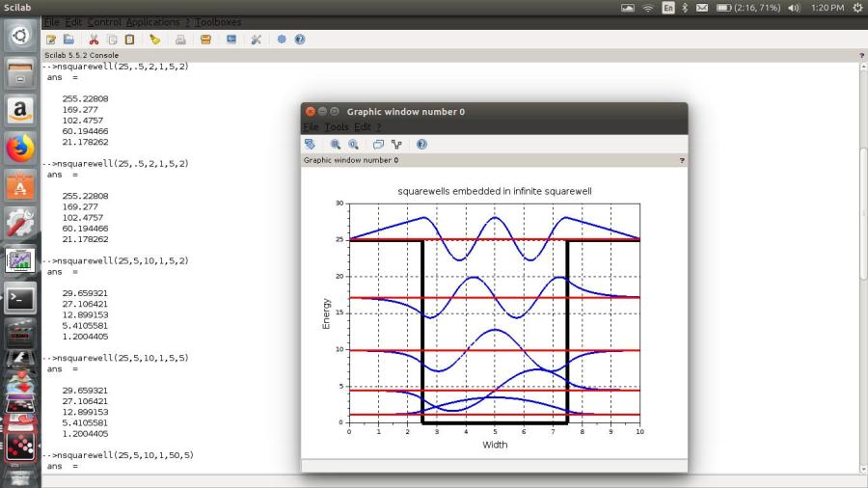The height and width of the screenshot is (488, 868).
Task: Click the Rotate icon in graphic window
Action: [310, 144]
